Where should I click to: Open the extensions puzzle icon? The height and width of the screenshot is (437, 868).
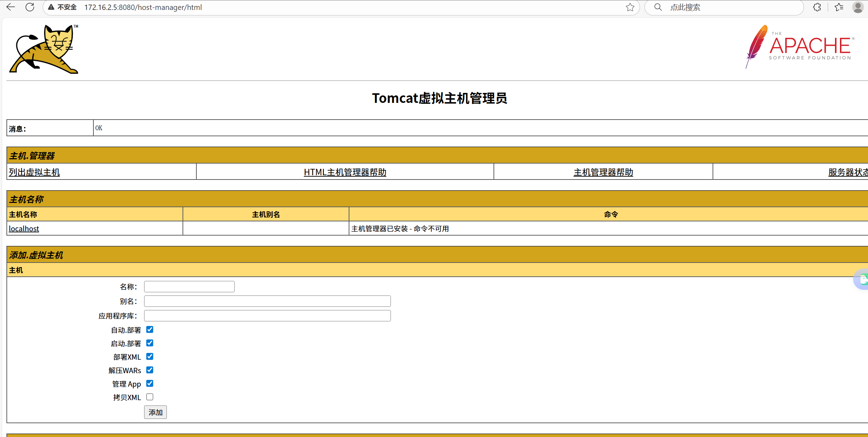[817, 7]
